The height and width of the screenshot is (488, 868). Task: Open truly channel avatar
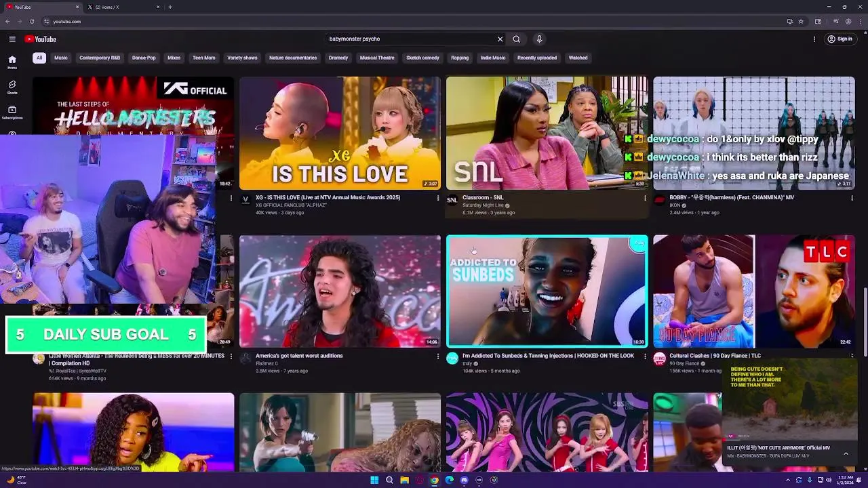click(x=452, y=359)
